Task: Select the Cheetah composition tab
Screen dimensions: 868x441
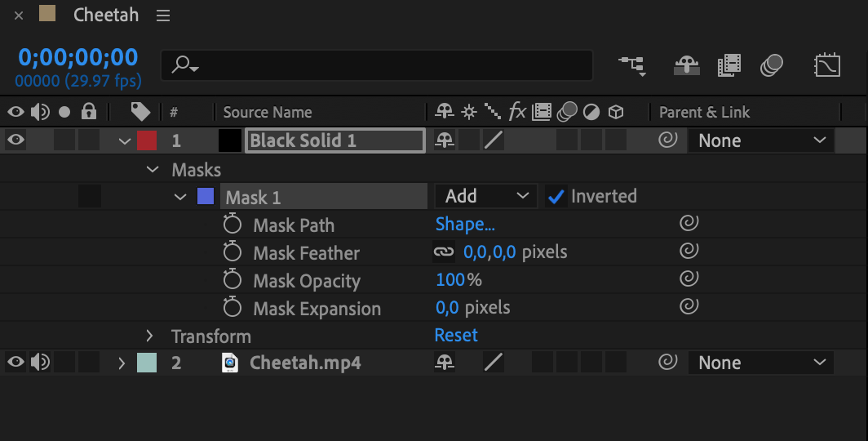Action: 105,16
